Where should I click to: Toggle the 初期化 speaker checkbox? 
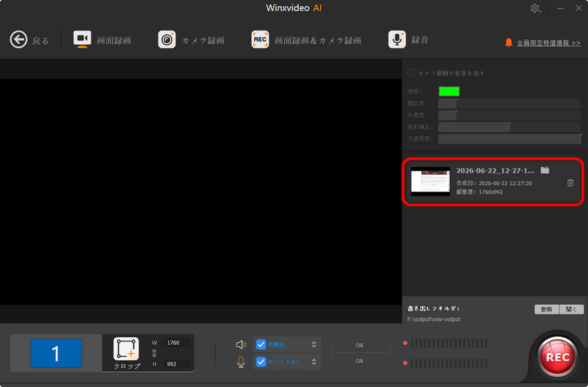click(x=261, y=344)
